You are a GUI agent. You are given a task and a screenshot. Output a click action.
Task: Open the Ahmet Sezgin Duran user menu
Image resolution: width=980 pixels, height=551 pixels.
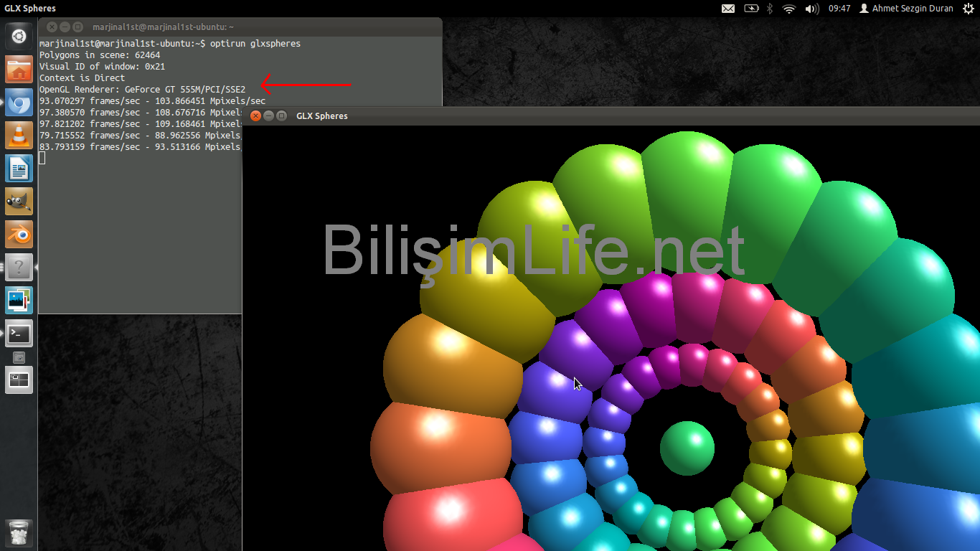point(907,9)
